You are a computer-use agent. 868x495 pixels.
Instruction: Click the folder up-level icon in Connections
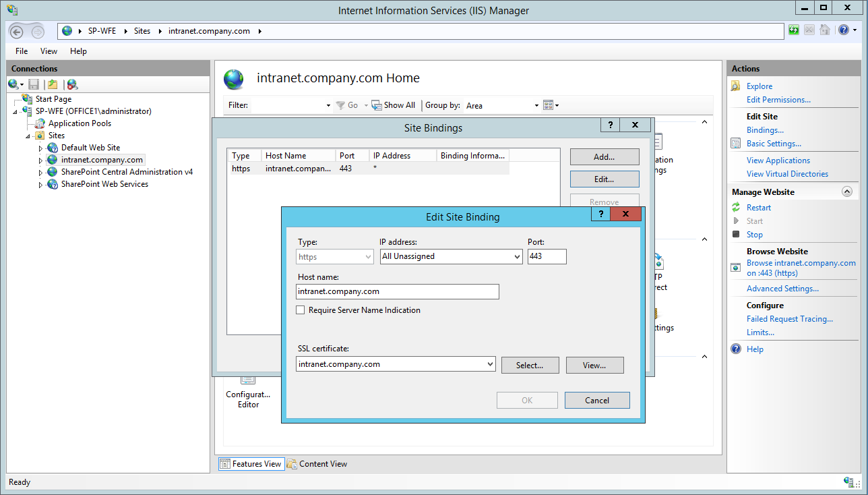coord(53,84)
